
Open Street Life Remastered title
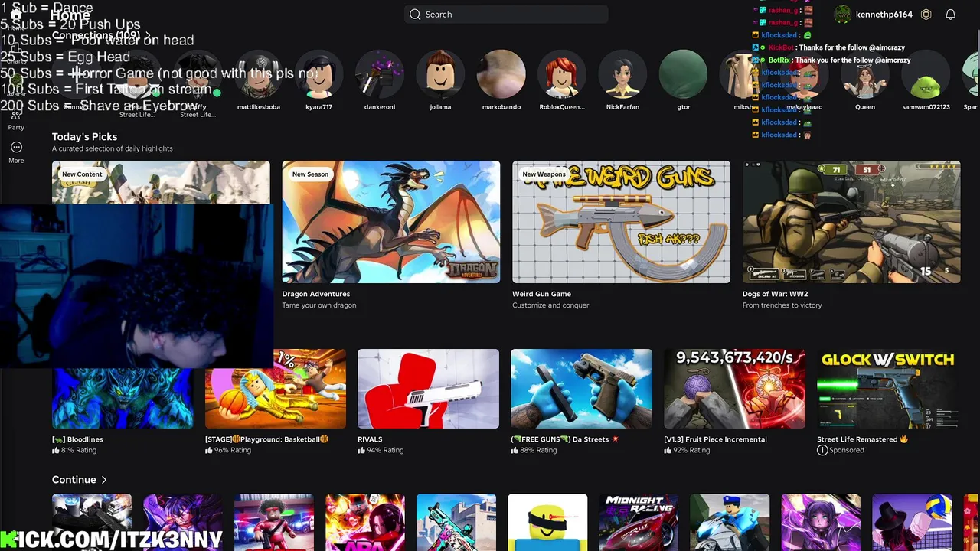[862, 439]
